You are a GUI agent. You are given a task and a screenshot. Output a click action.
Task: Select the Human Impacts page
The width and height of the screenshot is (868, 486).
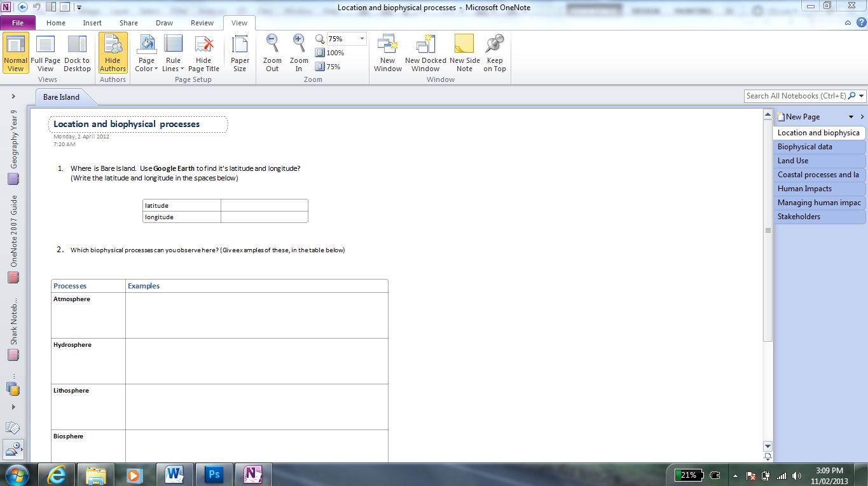(804, 189)
